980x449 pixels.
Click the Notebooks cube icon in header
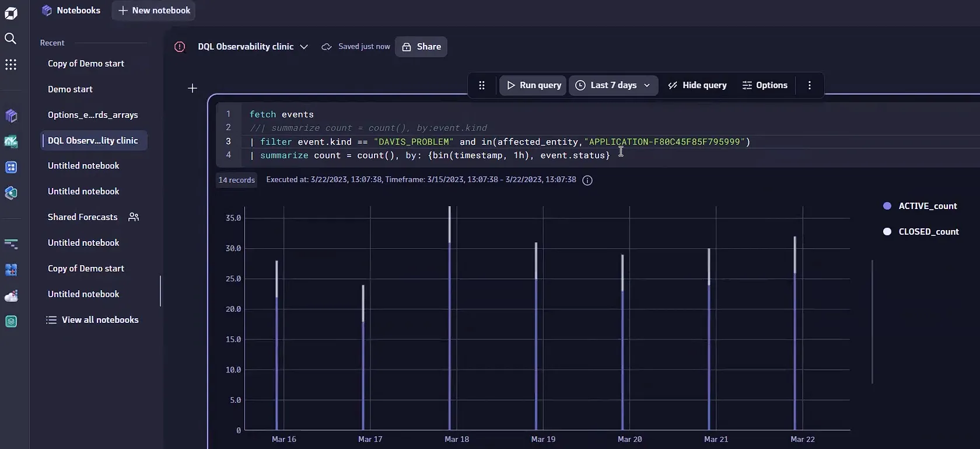point(47,11)
